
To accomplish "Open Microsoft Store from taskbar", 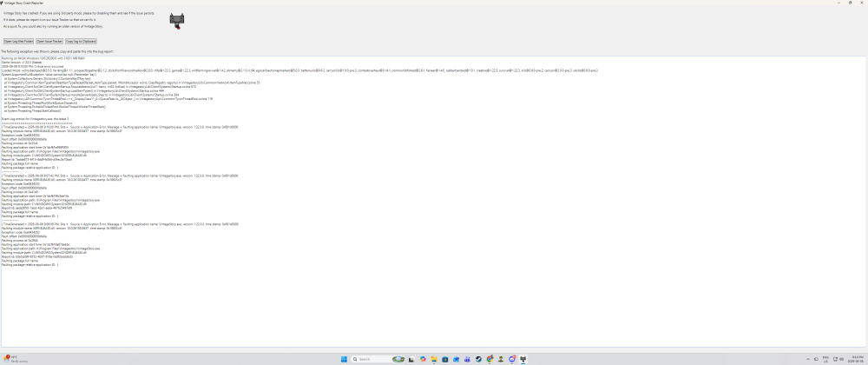I will 445,359.
